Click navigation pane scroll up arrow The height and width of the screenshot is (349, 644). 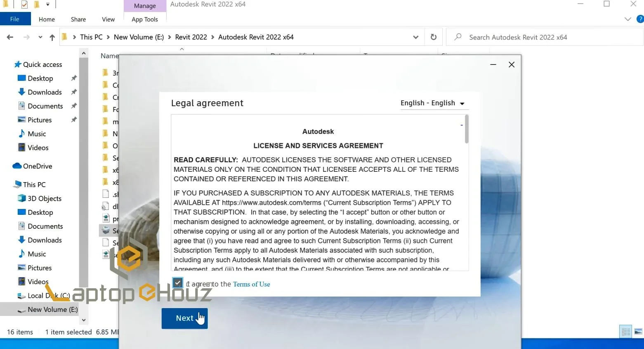click(84, 53)
